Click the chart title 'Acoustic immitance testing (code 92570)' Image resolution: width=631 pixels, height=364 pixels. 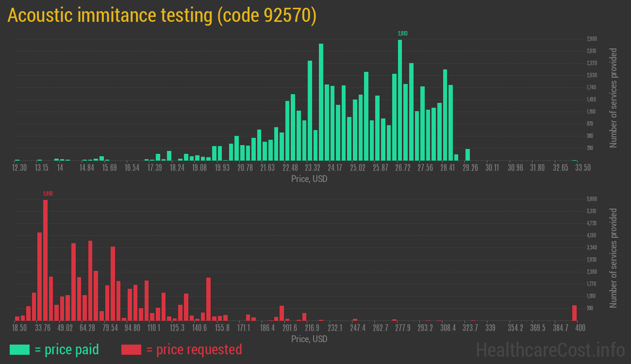tap(163, 15)
